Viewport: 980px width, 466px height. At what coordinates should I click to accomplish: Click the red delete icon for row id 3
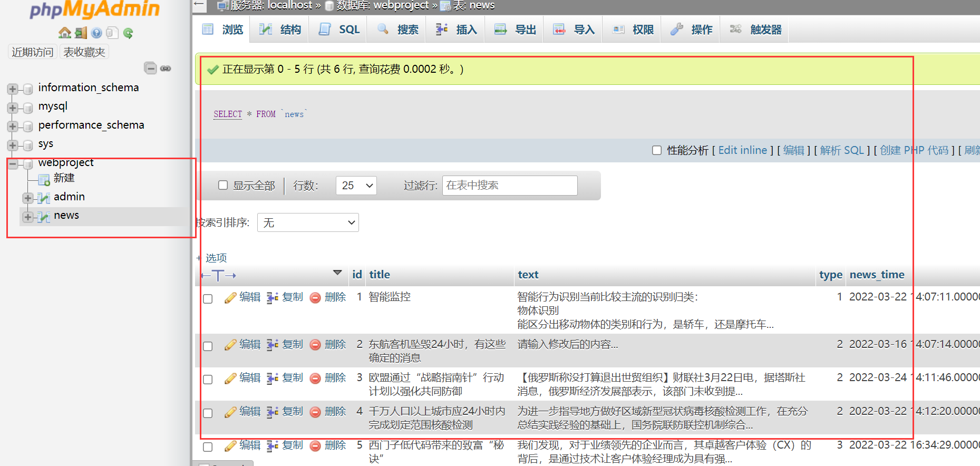315,378
